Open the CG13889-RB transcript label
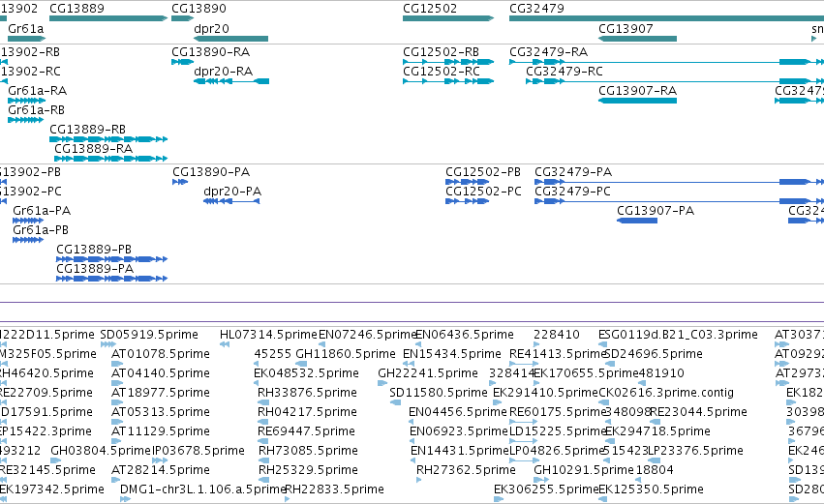 point(88,130)
